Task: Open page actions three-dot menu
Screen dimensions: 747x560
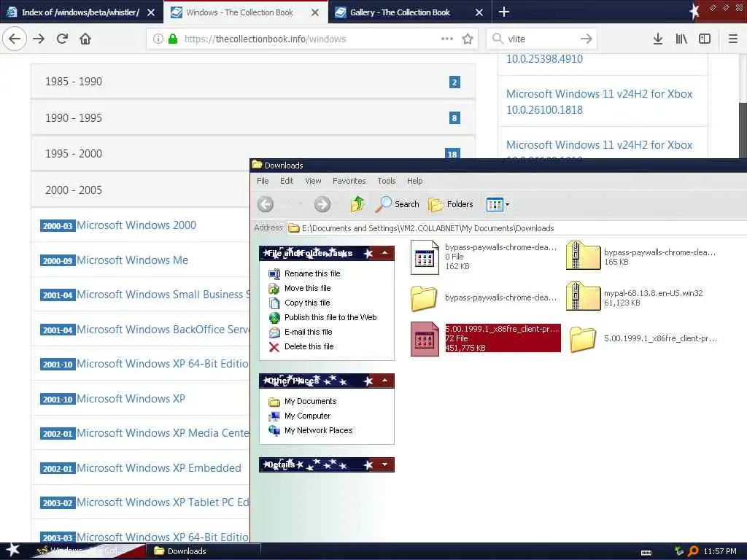Action: click(x=447, y=39)
